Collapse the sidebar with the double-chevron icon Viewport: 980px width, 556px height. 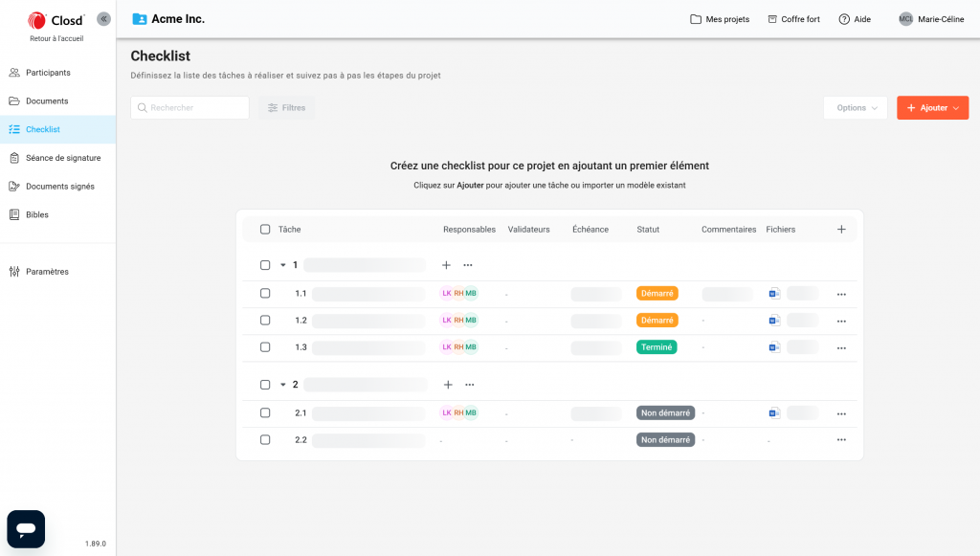(x=103, y=19)
